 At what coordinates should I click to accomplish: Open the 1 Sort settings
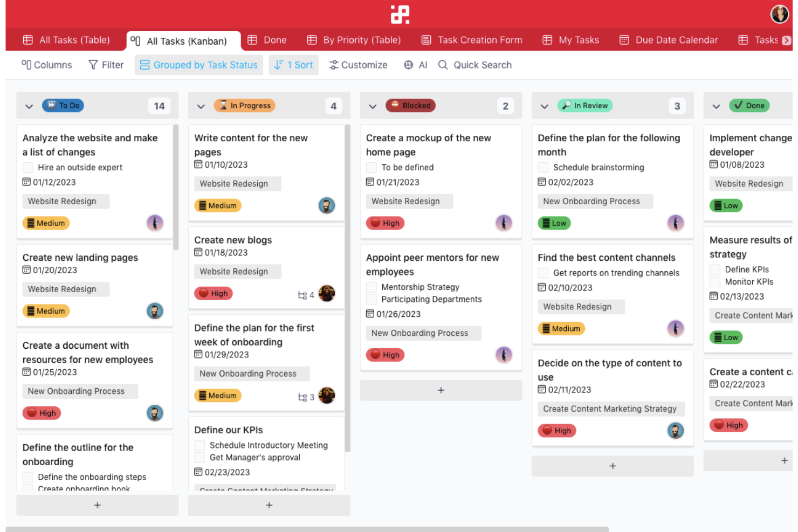tap(293, 65)
